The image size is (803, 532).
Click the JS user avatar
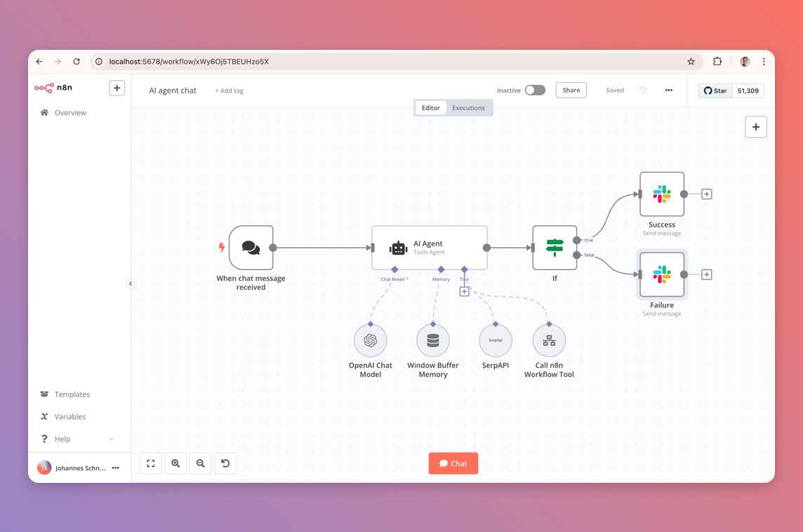[44, 467]
